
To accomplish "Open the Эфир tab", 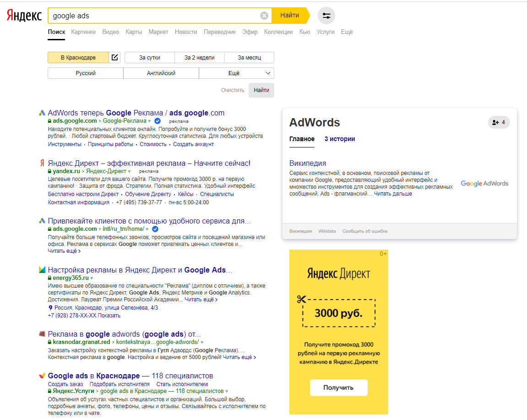I will click(250, 32).
